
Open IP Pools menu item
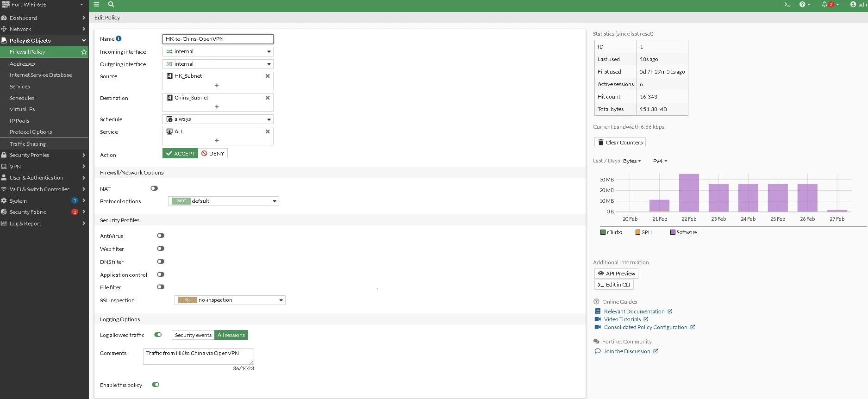pos(19,121)
